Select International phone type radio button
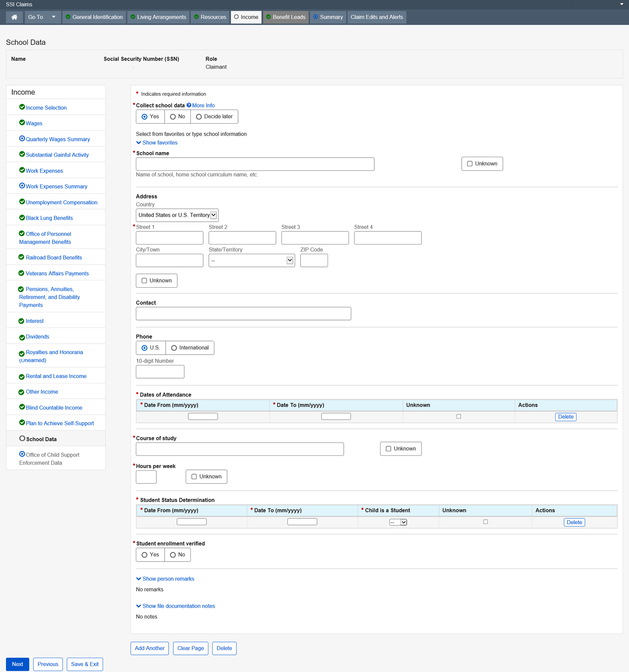629x672 pixels. coord(174,348)
